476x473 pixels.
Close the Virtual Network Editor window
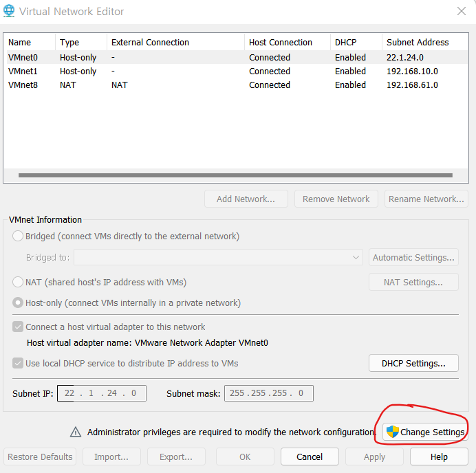[x=462, y=11]
